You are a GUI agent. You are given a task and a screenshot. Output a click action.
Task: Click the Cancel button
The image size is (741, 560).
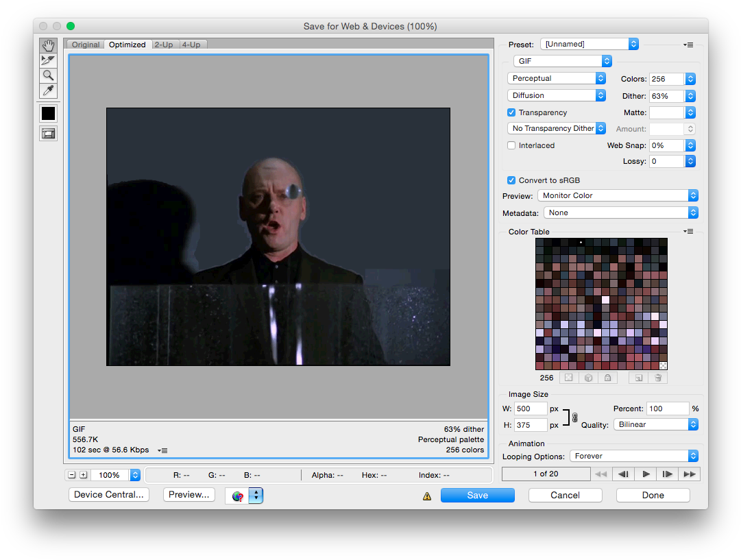click(566, 496)
